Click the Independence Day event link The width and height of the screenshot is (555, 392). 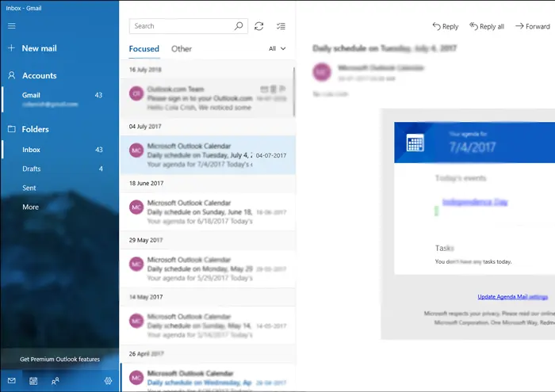click(474, 203)
